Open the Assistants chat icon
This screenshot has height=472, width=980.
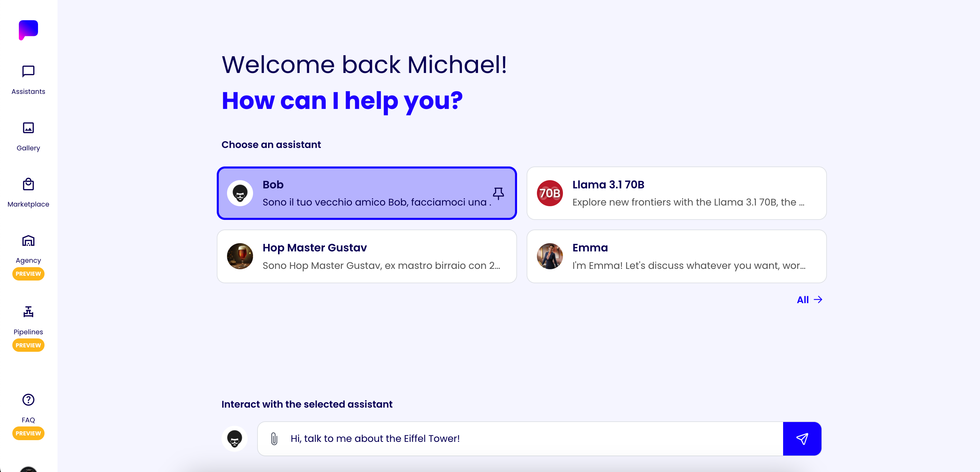(28, 71)
